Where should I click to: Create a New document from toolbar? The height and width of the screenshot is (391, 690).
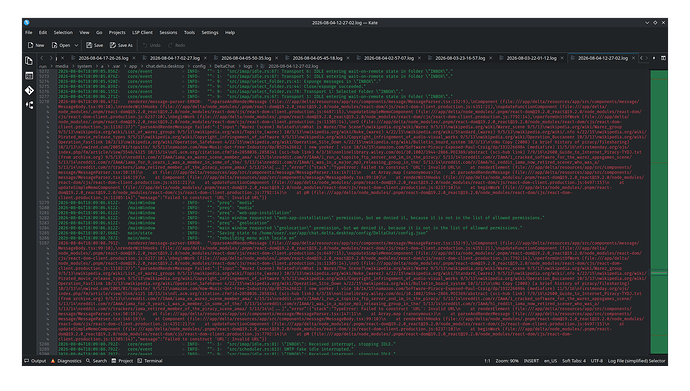point(36,45)
